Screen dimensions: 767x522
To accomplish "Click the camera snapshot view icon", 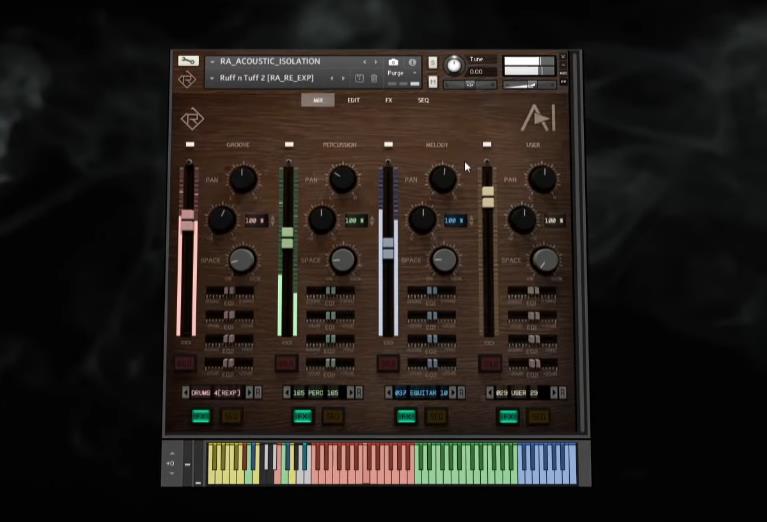I will (393, 62).
